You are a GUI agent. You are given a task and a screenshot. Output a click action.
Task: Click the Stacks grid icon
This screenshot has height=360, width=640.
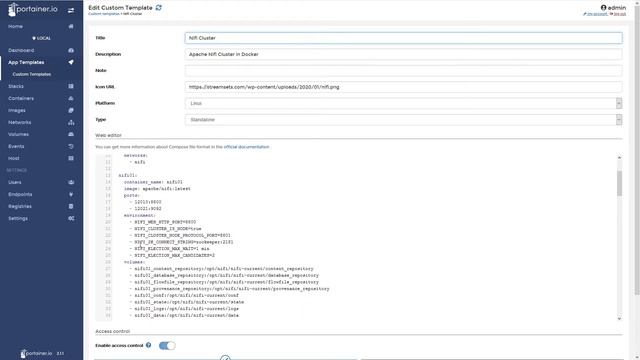pos(71,86)
